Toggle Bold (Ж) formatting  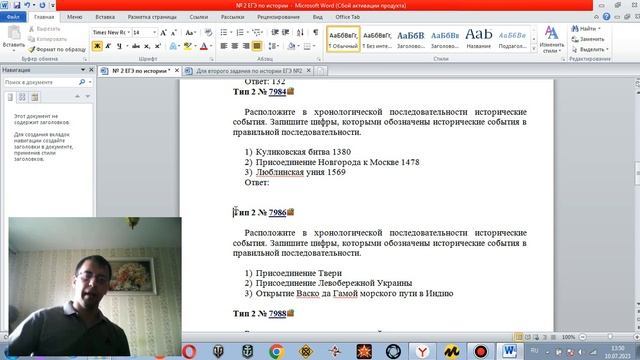point(97,46)
